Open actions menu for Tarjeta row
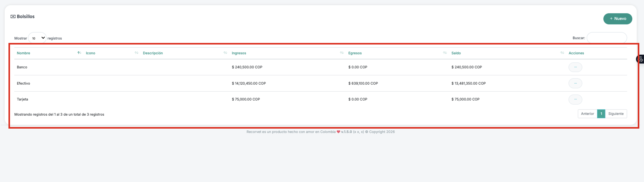The width and height of the screenshot is (644, 182). [x=575, y=99]
